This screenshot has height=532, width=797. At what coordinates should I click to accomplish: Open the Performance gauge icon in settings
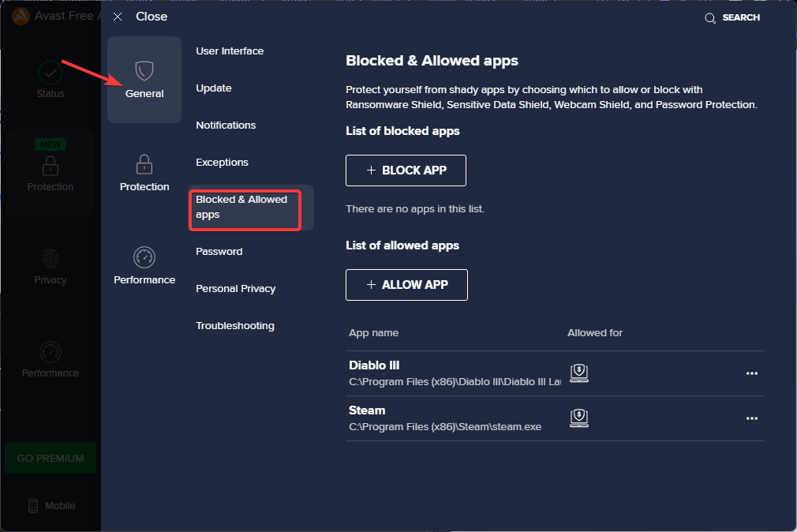pos(144,257)
